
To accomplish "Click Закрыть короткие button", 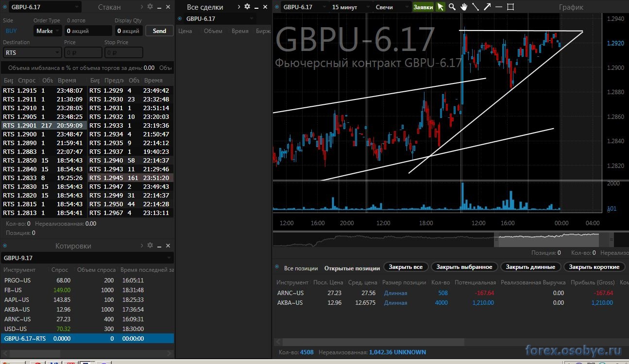I will (594, 267).
